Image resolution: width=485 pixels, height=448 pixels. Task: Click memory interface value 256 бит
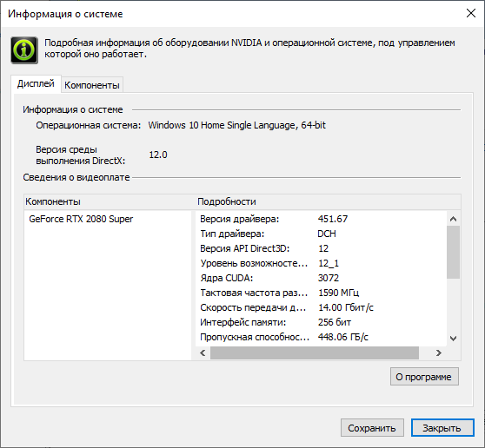pos(335,323)
